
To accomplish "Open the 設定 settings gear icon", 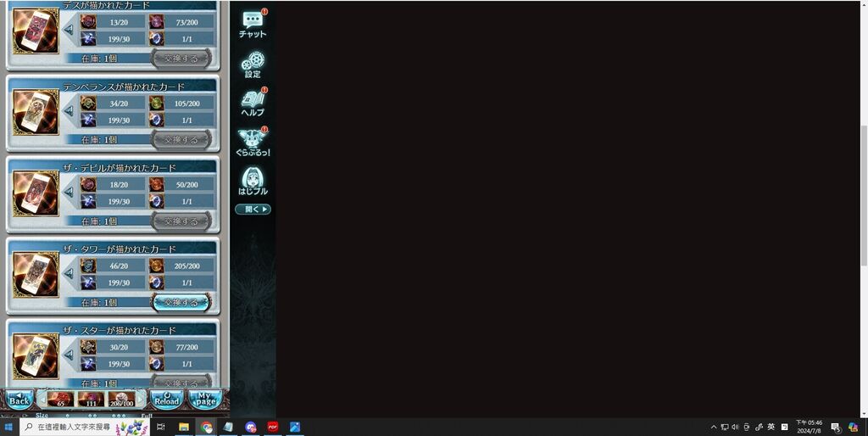I will coord(253,64).
